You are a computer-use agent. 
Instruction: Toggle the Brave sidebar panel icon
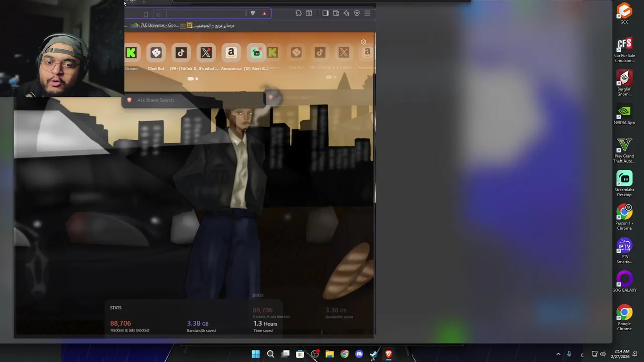(326, 13)
